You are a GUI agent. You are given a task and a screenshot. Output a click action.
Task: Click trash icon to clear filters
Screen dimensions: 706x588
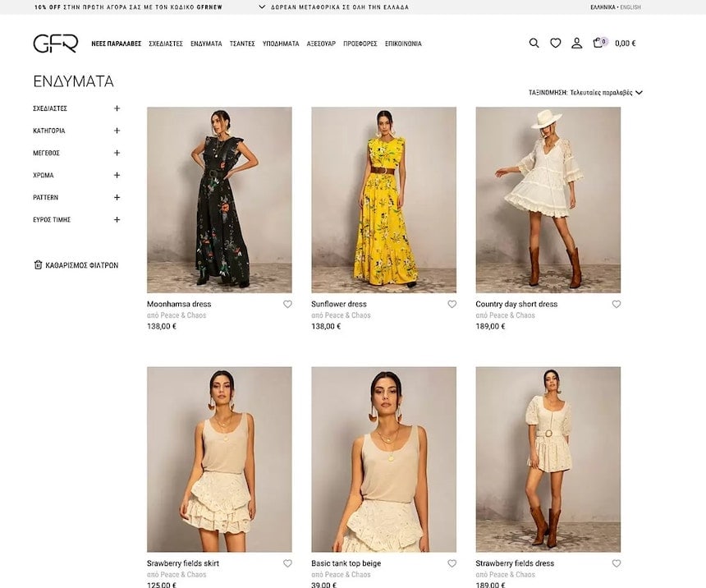click(38, 265)
